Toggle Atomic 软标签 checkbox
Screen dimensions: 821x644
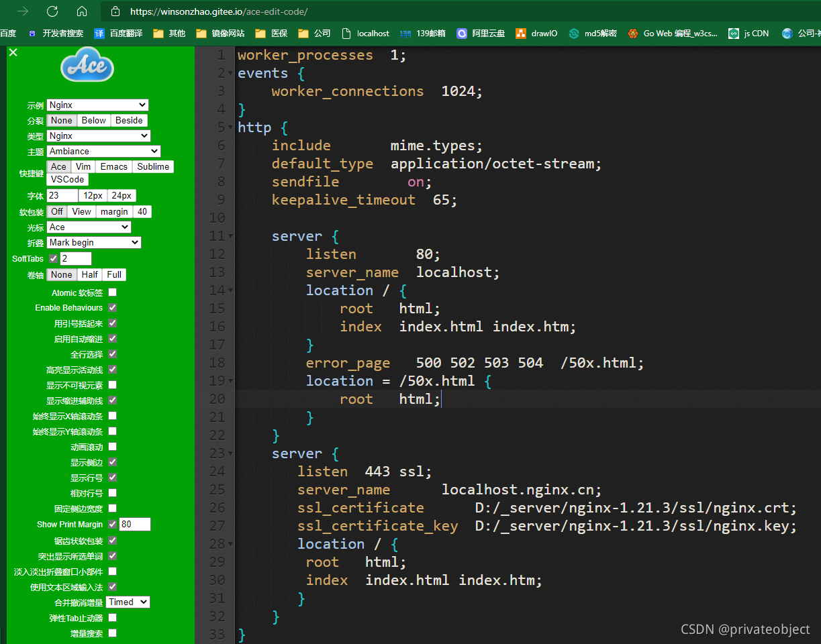click(112, 292)
